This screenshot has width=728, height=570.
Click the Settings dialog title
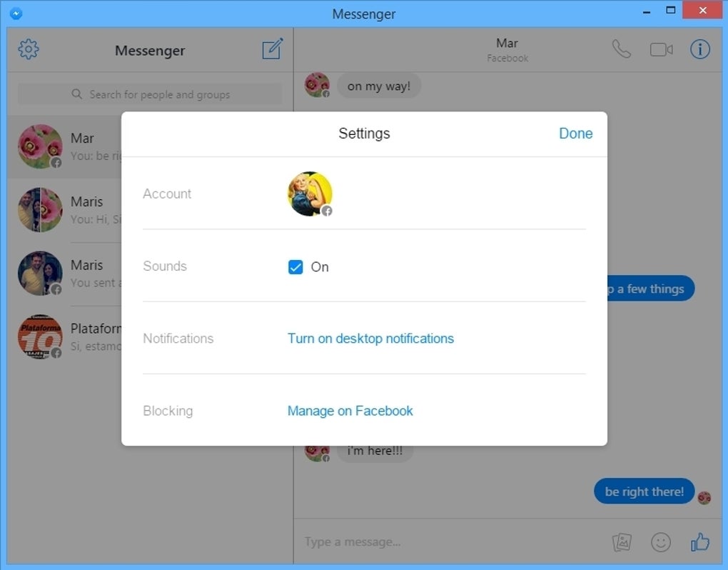(364, 134)
